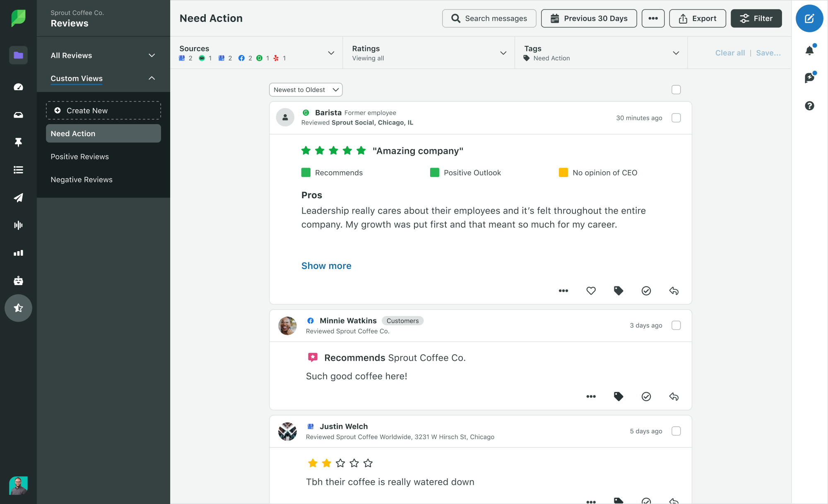Toggle the select-all checkbox top right
The image size is (828, 504).
(x=676, y=89)
